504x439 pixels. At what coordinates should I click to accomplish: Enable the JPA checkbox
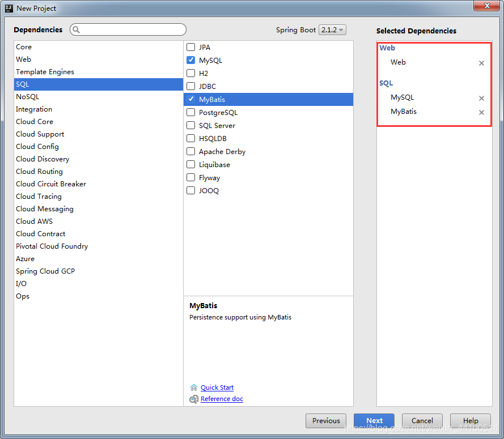190,47
